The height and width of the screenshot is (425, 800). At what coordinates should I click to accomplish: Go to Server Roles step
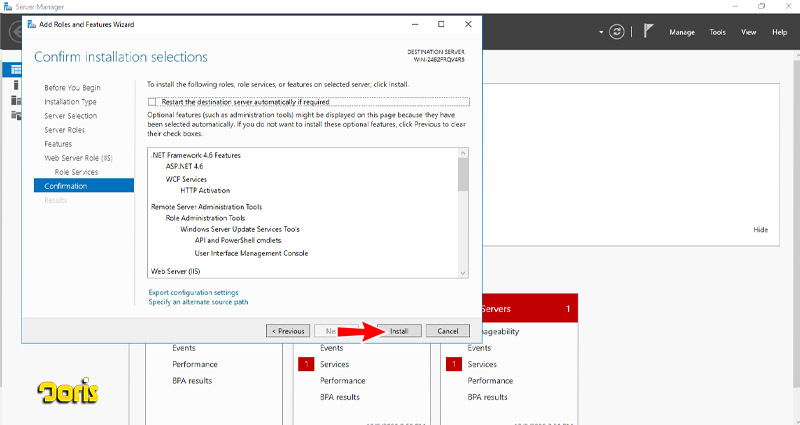click(64, 130)
